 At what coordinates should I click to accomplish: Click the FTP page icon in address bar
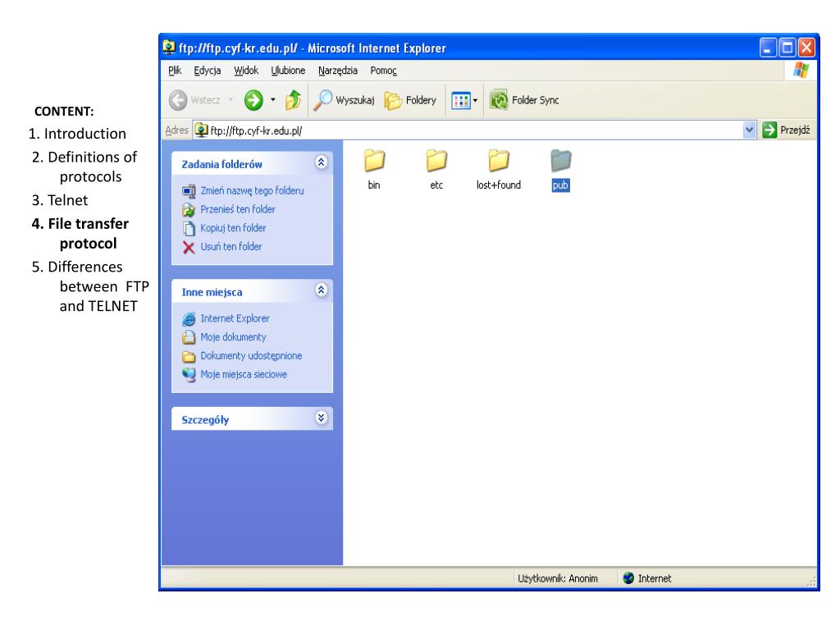click(202, 130)
